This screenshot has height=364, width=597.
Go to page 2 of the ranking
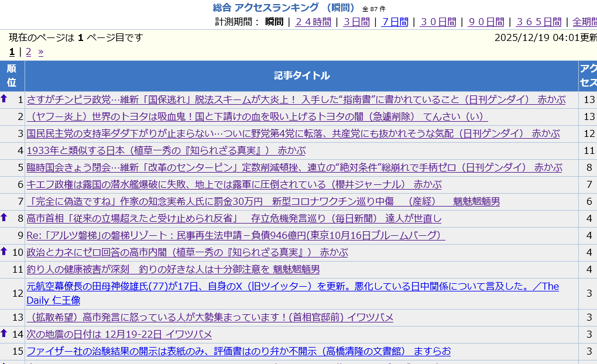click(28, 51)
